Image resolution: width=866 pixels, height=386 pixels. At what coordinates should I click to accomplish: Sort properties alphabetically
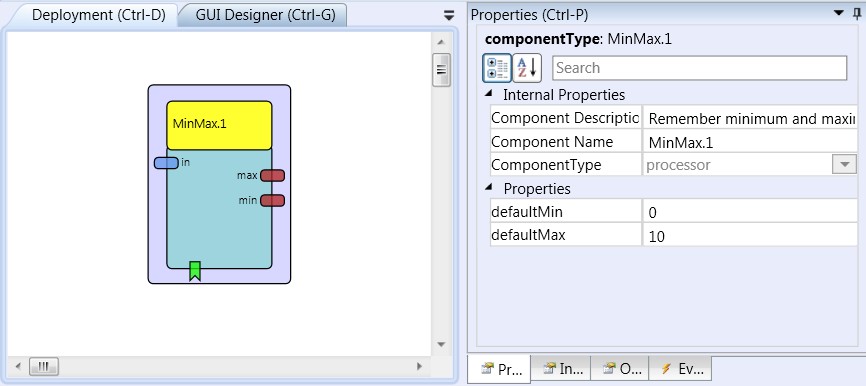coord(527,68)
